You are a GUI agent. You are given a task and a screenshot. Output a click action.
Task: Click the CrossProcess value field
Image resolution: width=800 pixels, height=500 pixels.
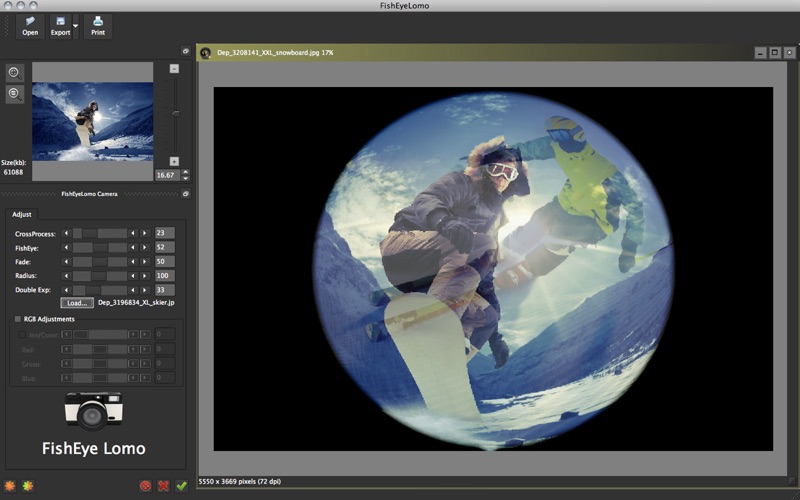click(164, 233)
